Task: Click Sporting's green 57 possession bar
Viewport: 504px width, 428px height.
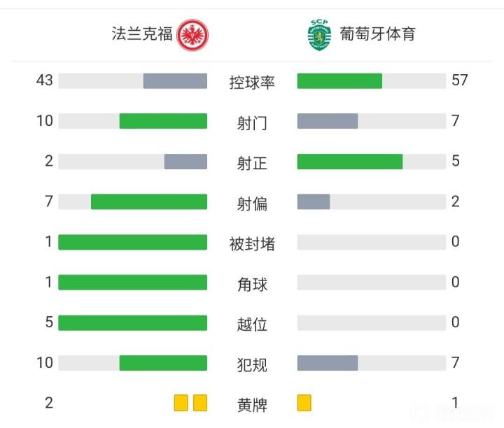Action: [x=339, y=81]
